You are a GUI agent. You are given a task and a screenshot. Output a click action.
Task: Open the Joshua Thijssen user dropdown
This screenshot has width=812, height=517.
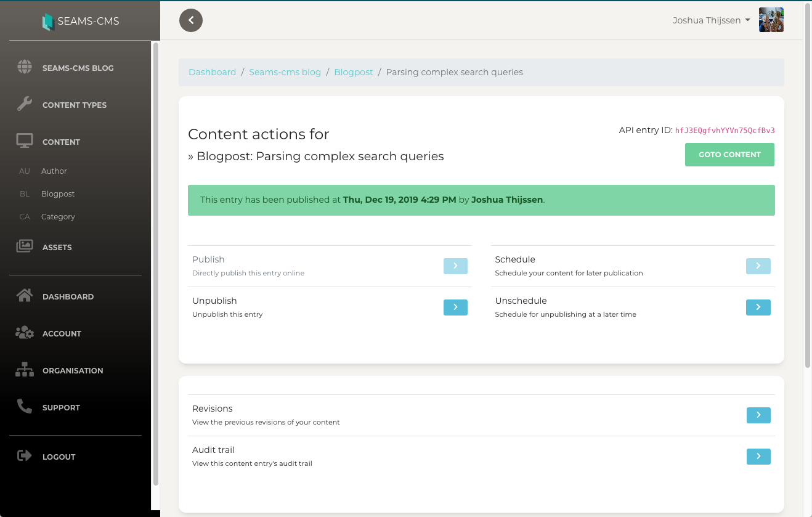[712, 20]
